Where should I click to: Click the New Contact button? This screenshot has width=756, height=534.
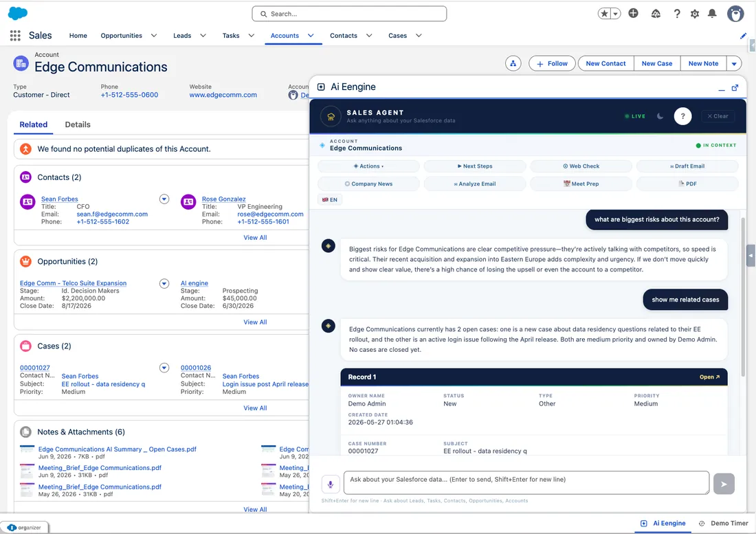tap(605, 63)
